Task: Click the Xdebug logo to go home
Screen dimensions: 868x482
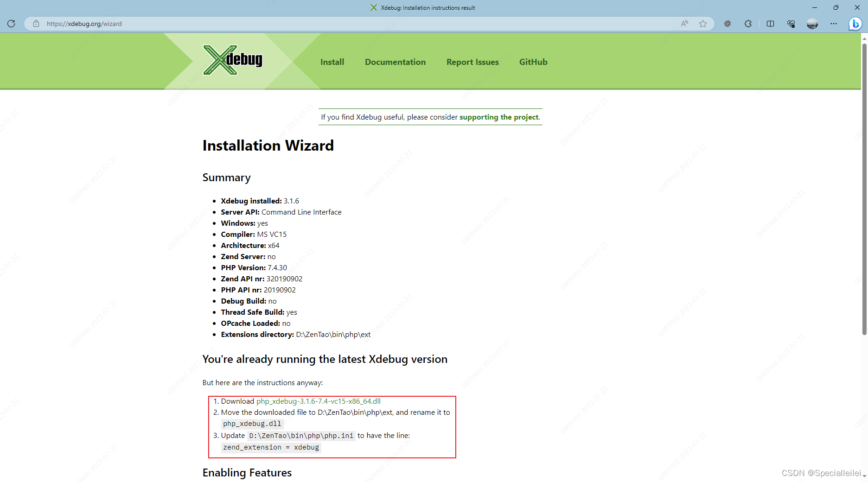Action: (x=232, y=60)
